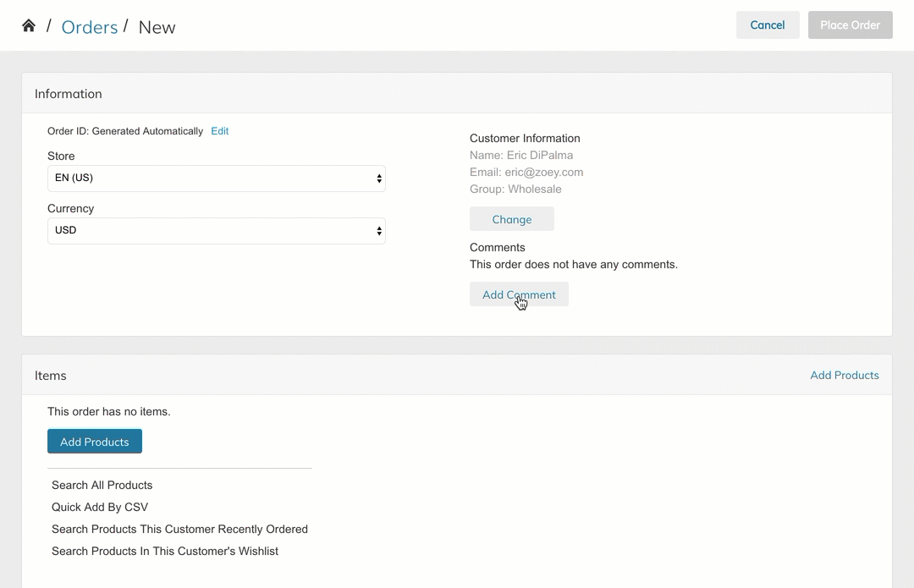Click the Items panel heading text
Image resolution: width=914 pixels, height=588 pixels.
51,376
